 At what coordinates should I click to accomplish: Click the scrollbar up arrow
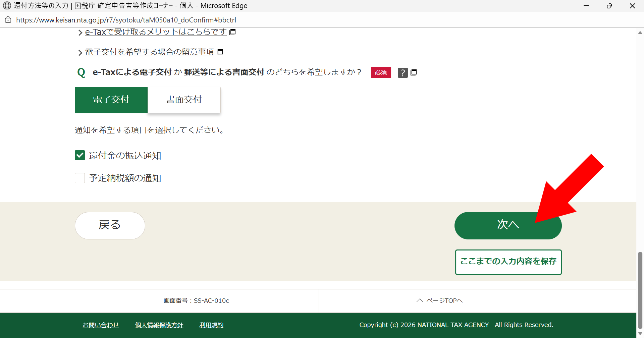[x=640, y=33]
